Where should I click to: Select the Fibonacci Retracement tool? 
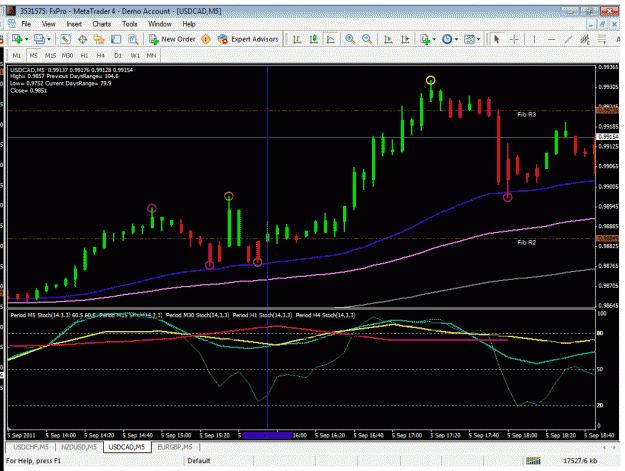pyautogui.click(x=602, y=39)
